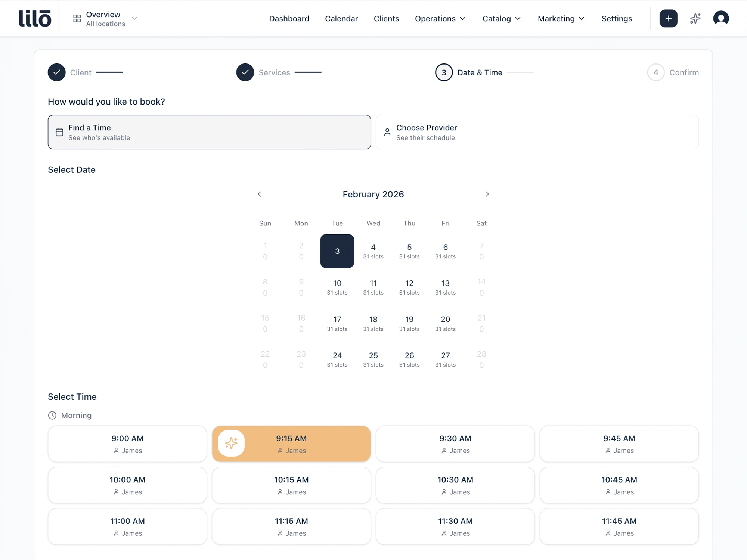
Task: Click the AI sparkle icon in top bar
Action: [x=695, y=18]
